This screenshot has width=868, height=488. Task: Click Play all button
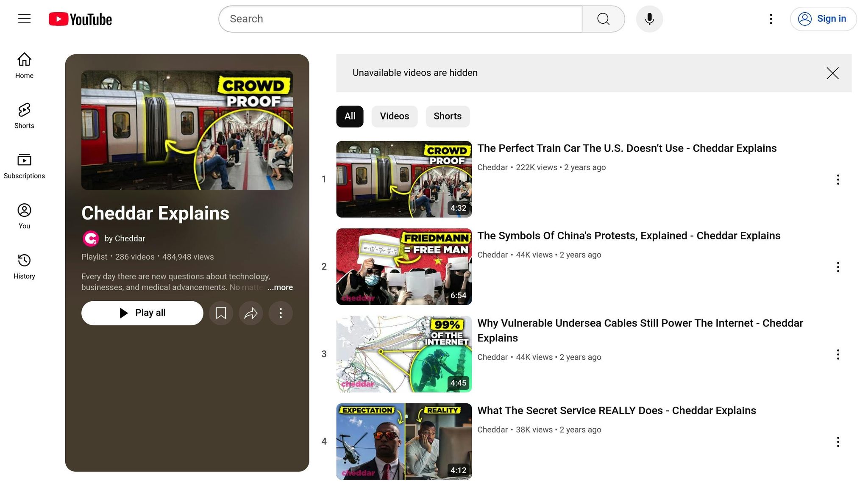[x=142, y=313]
